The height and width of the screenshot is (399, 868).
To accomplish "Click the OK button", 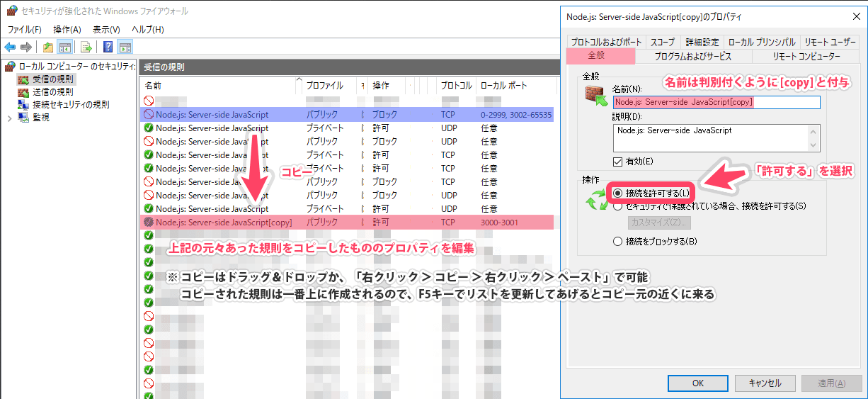I will [x=698, y=383].
